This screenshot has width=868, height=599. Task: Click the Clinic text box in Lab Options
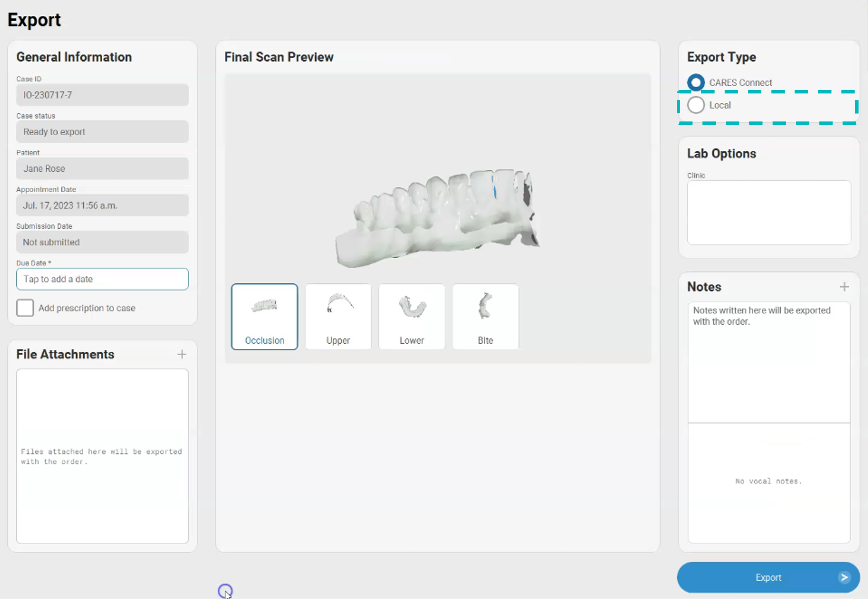click(769, 213)
